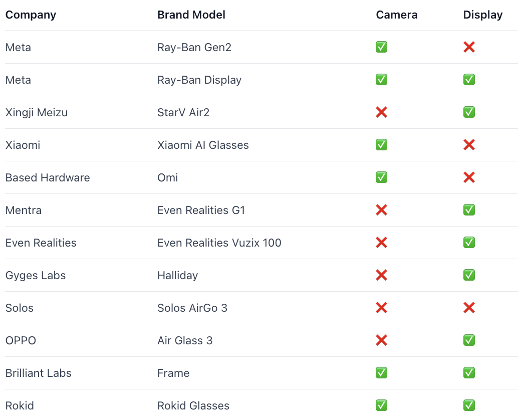Click the red X in Omi Display column
Screen dimensions: 518x420
click(469, 177)
